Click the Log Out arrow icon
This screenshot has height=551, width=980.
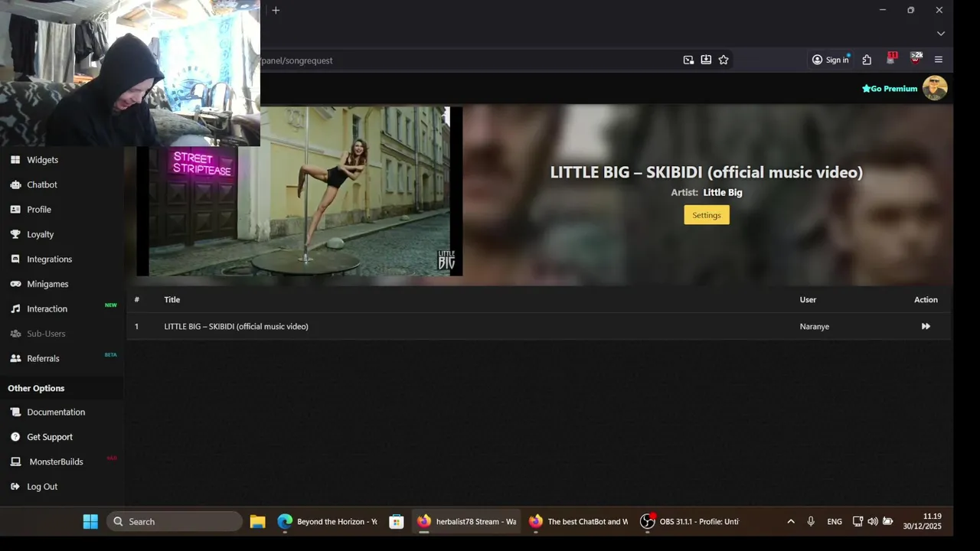pyautogui.click(x=15, y=487)
